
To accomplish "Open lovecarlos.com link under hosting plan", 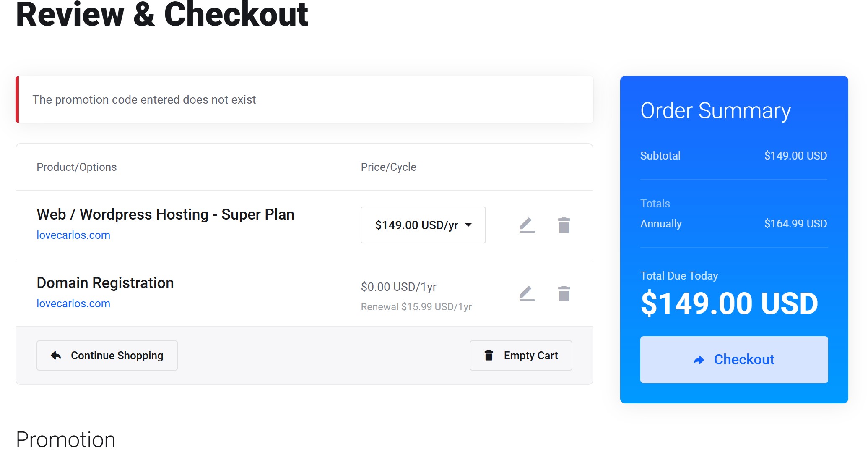I will pyautogui.click(x=73, y=235).
